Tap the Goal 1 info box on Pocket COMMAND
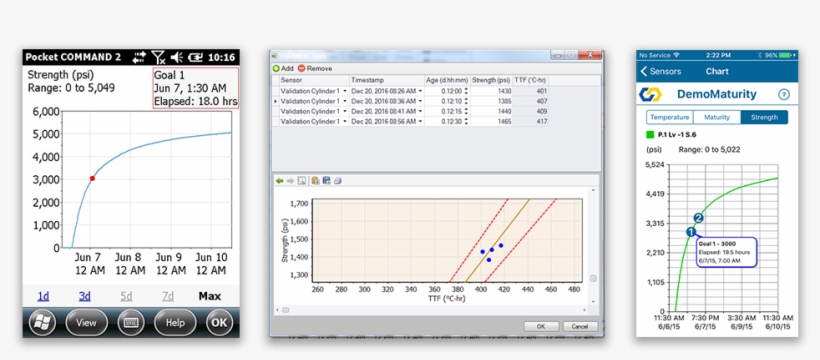Viewport: 820px width, 360px height. tap(196, 88)
